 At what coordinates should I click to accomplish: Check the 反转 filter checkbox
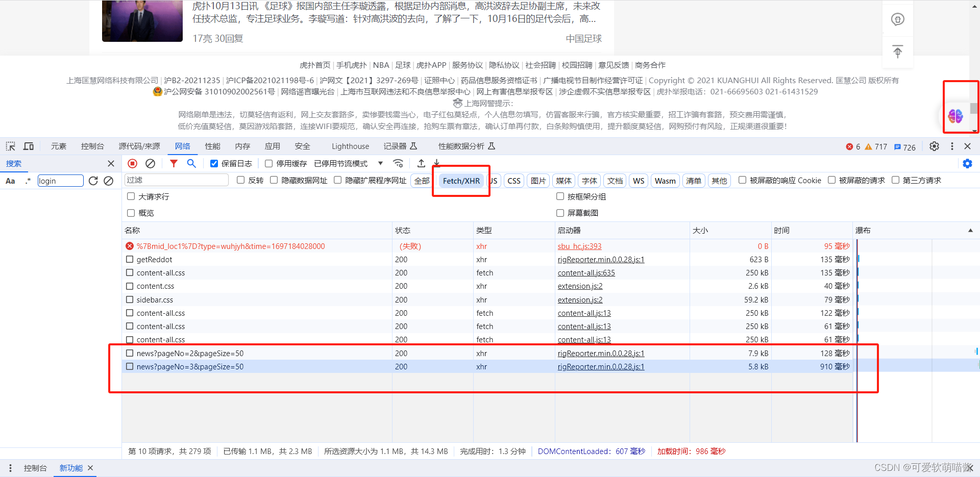(x=241, y=180)
